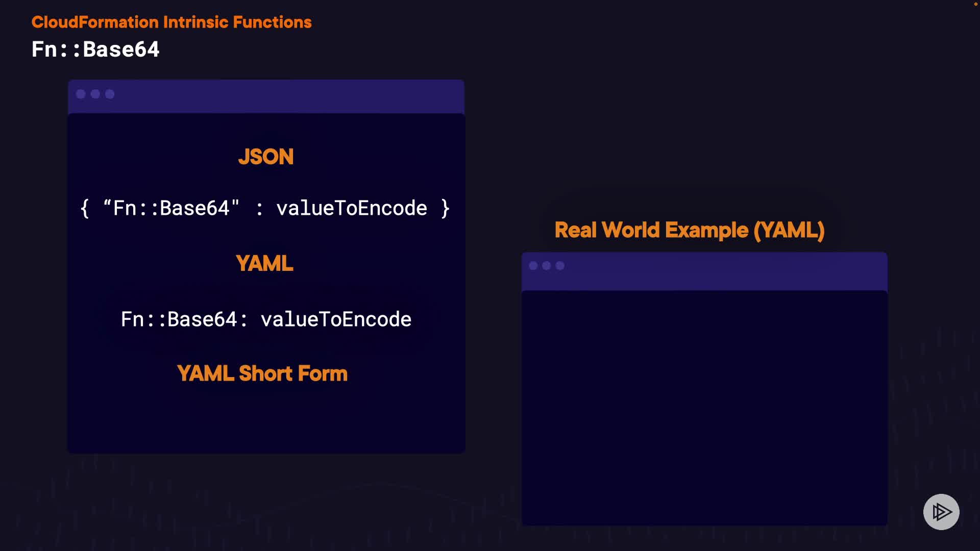This screenshot has height=551, width=980.
Task: Click the CloudFormation Intrinsic Functions title
Action: pyautogui.click(x=171, y=22)
